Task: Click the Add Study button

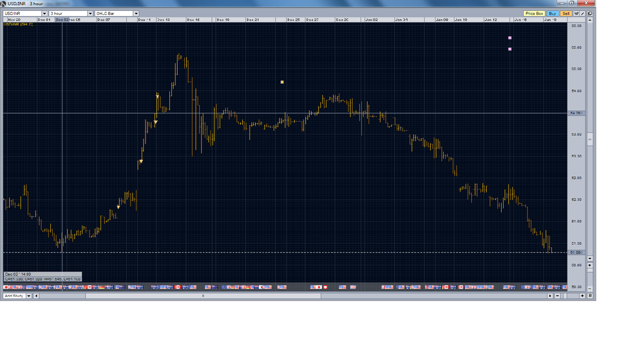Action: (14, 296)
